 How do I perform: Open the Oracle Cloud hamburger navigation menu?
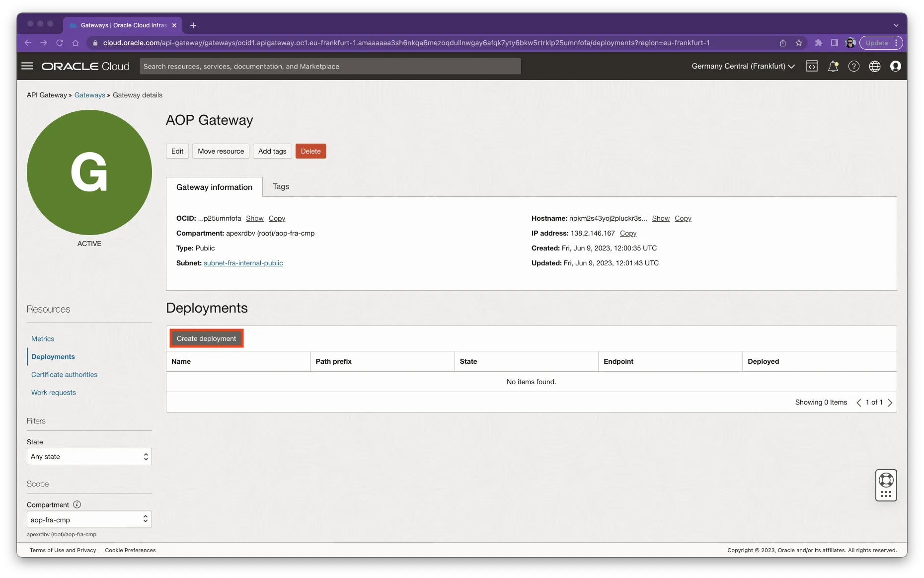click(x=27, y=66)
